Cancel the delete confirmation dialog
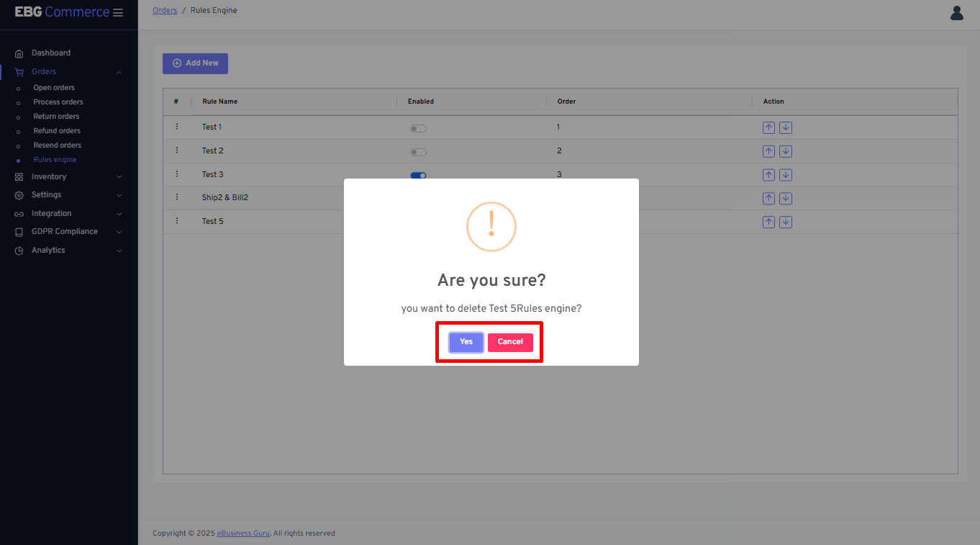Image resolution: width=980 pixels, height=545 pixels. (510, 342)
